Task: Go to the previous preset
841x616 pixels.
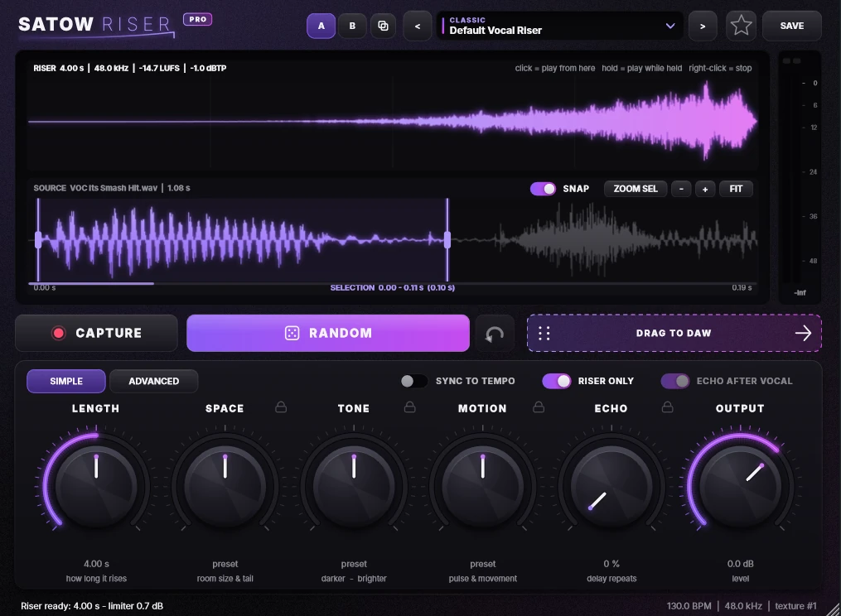Action: pyautogui.click(x=418, y=26)
